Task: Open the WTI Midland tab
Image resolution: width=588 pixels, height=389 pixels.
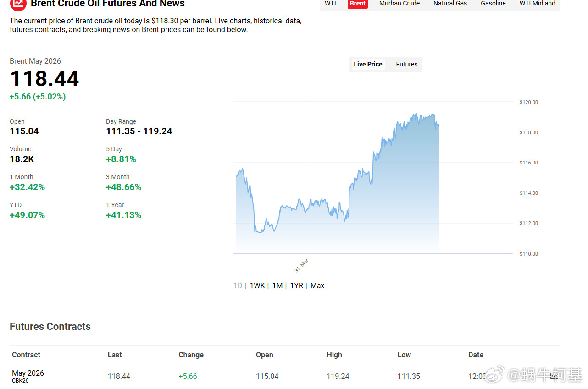Action: point(537,4)
